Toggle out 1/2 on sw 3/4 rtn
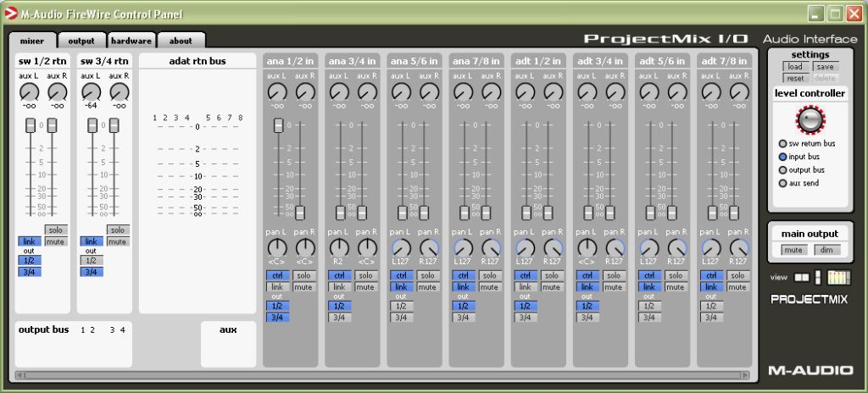Image resolution: width=868 pixels, height=393 pixels. click(92, 260)
